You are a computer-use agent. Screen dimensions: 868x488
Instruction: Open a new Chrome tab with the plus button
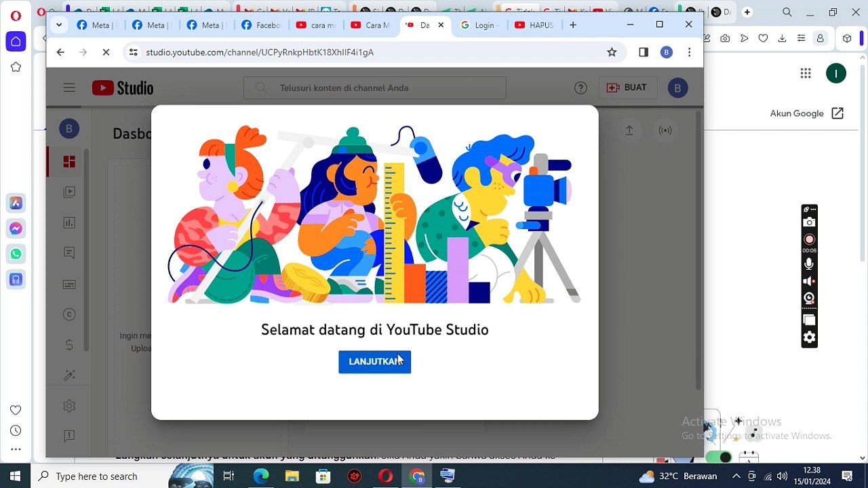click(x=573, y=25)
